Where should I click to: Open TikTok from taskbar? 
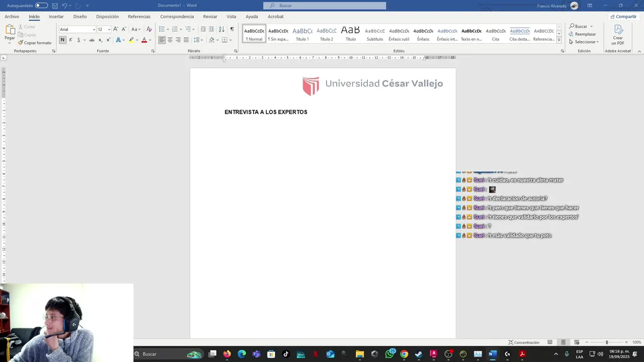click(x=286, y=354)
